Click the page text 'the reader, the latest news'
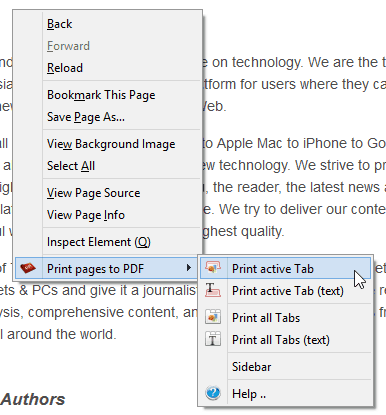This screenshot has height=415, width=386. [x=296, y=187]
